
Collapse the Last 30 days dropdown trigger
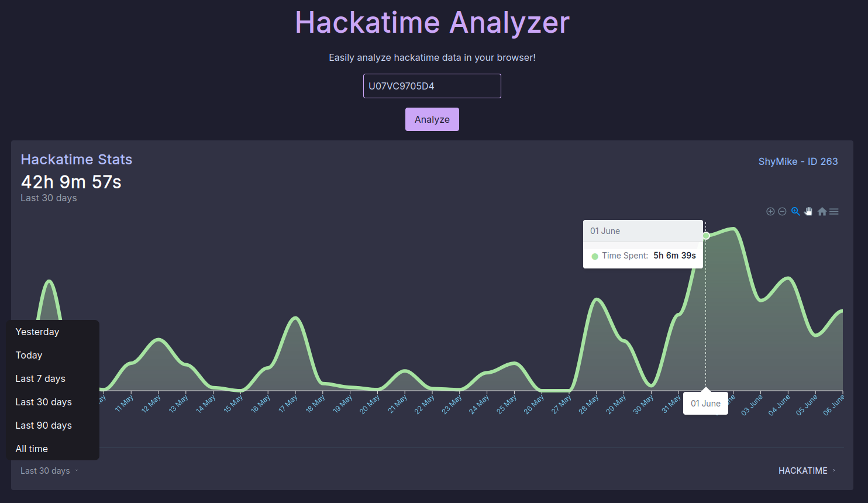(49, 471)
